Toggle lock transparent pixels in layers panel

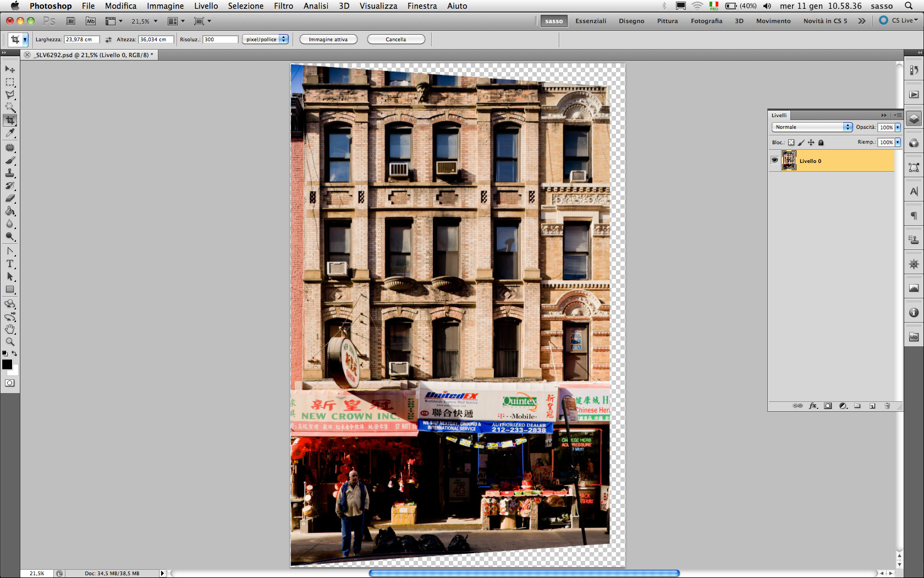tap(791, 143)
